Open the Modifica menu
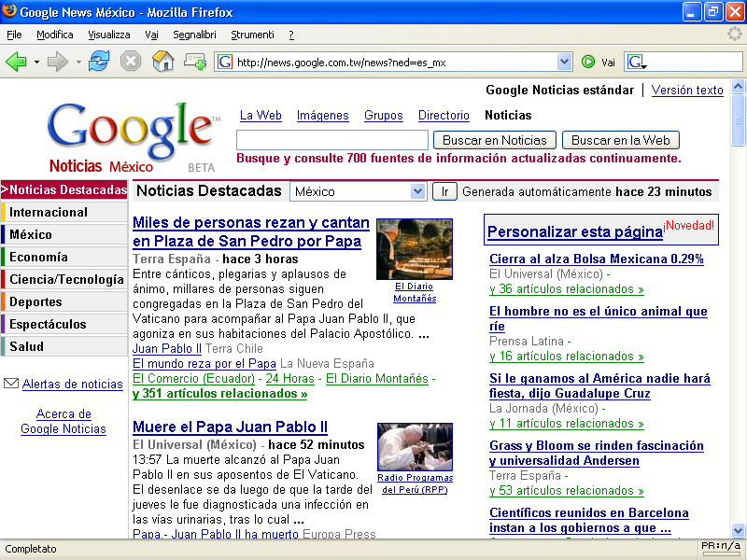747x560 pixels. coord(55,35)
